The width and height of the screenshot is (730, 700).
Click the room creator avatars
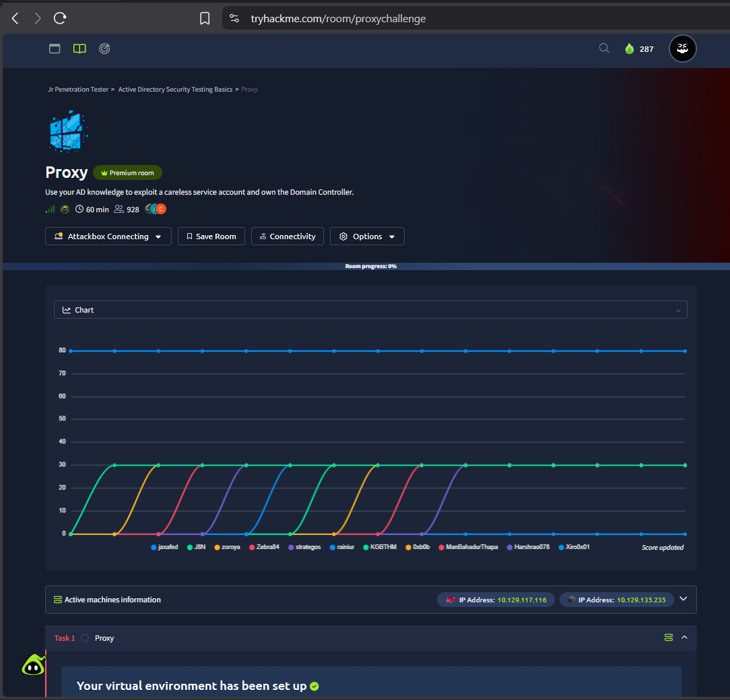click(x=156, y=209)
